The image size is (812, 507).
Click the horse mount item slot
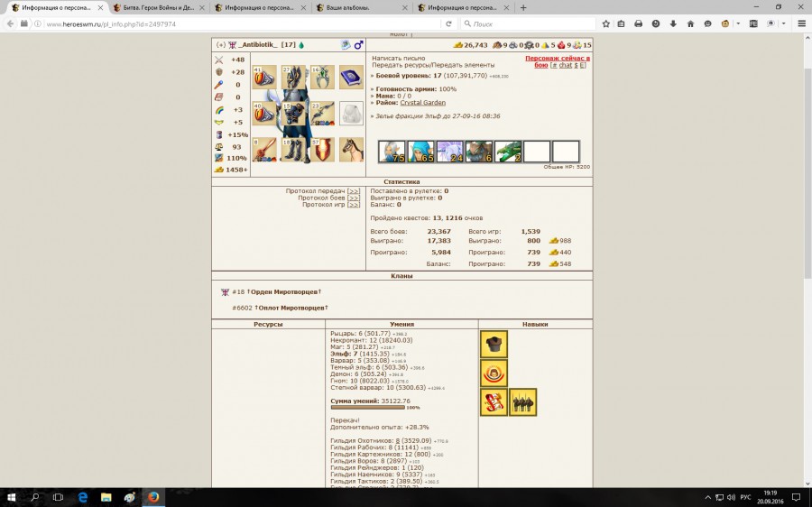[x=351, y=149]
